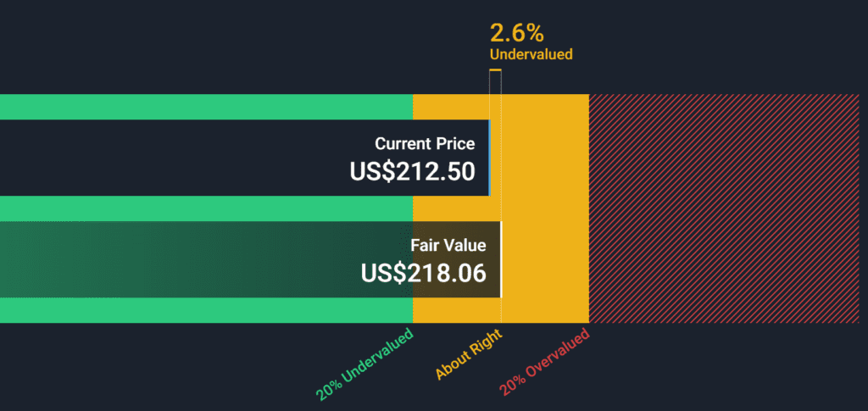Viewport: 868px width, 411px height.
Task: Click the Current Price label
Action: click(425, 144)
